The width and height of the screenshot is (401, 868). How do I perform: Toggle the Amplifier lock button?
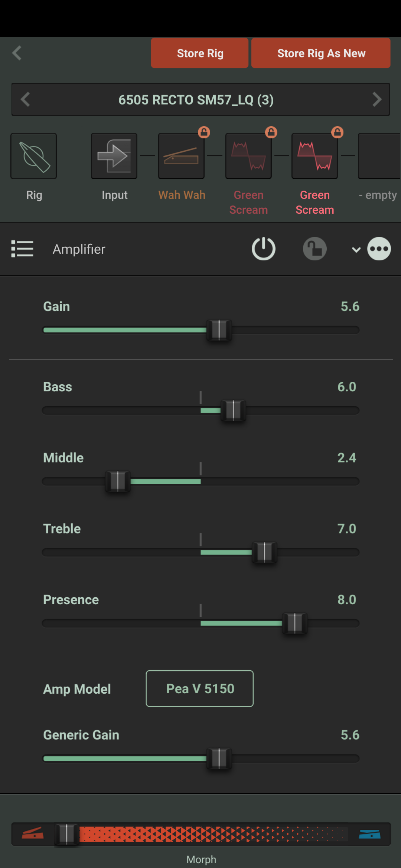tap(314, 249)
